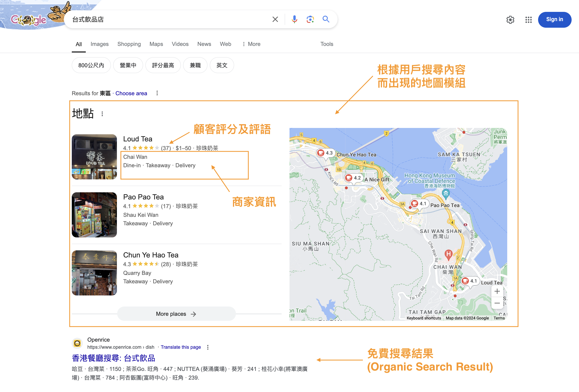Click the More places button
The image size is (579, 392).
click(176, 314)
